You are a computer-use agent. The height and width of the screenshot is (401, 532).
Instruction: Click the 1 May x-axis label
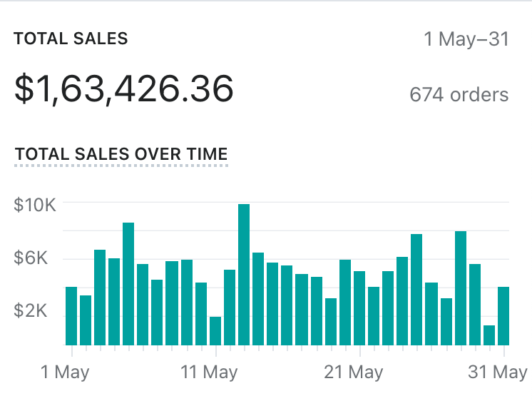pos(65,372)
